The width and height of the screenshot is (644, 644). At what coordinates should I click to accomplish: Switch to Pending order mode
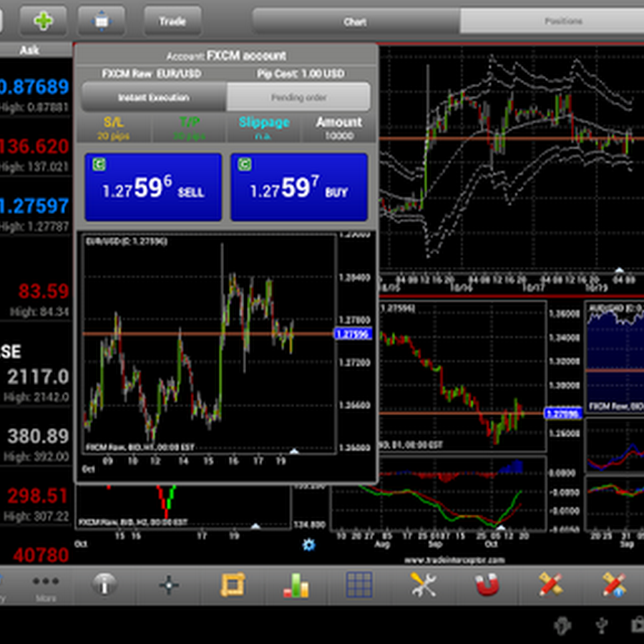299,97
